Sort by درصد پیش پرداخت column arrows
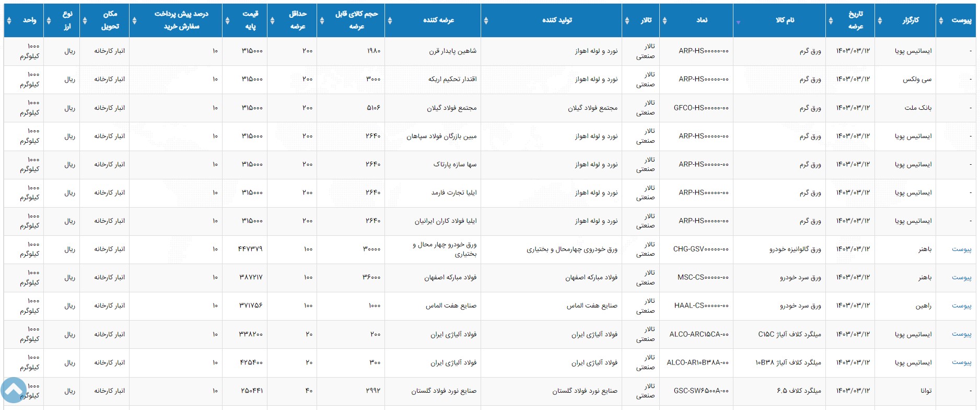The image size is (980, 410). point(134,20)
